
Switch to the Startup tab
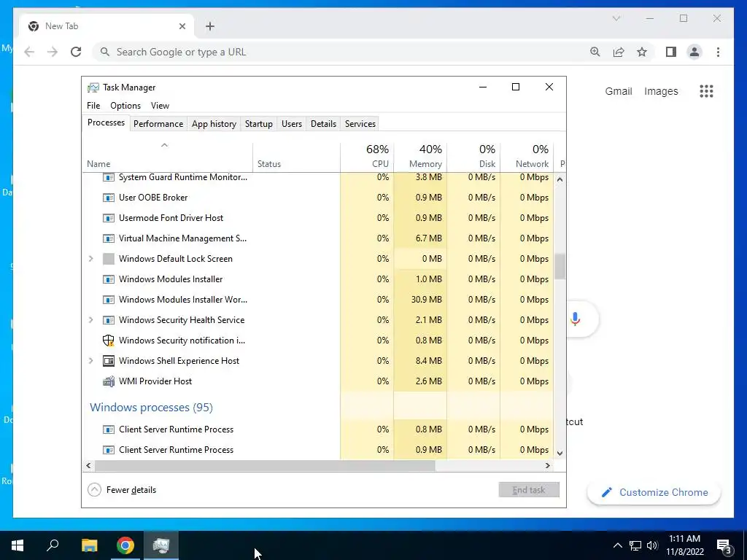259,124
